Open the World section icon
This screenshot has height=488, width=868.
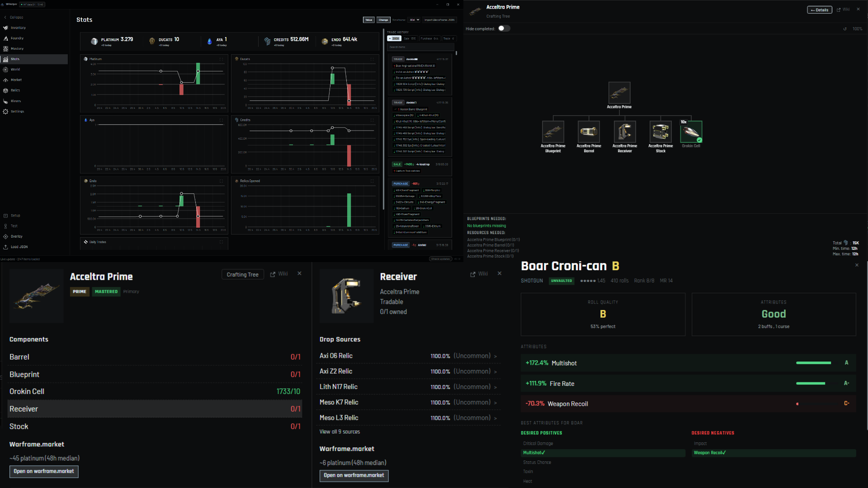pyautogui.click(x=5, y=70)
